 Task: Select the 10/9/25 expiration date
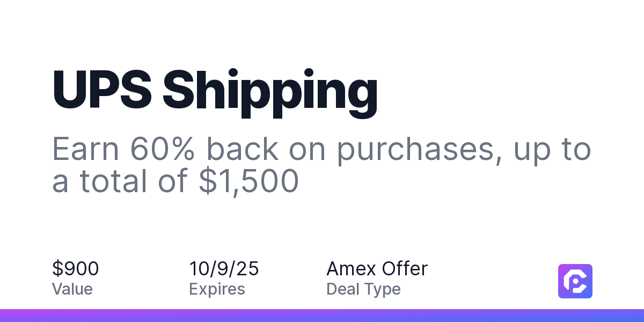pyautogui.click(x=224, y=269)
